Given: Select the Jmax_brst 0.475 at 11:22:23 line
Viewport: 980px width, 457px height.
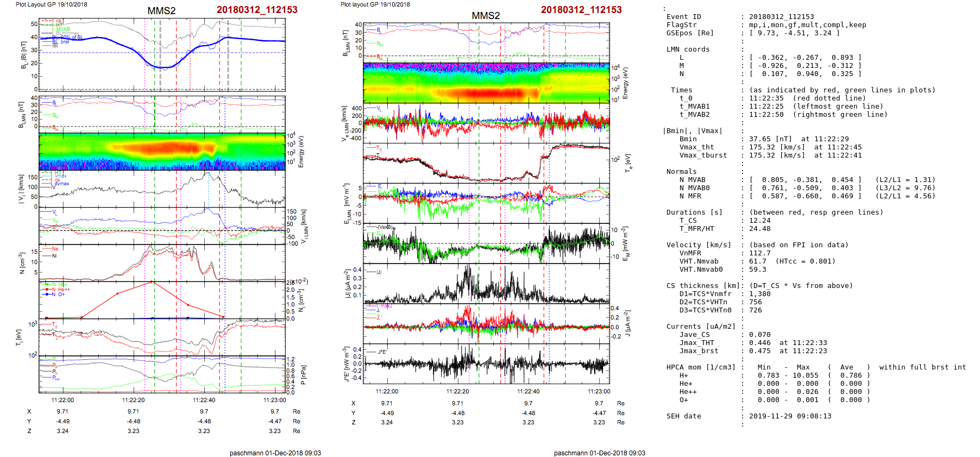Looking at the screenshot, I should 753,351.
